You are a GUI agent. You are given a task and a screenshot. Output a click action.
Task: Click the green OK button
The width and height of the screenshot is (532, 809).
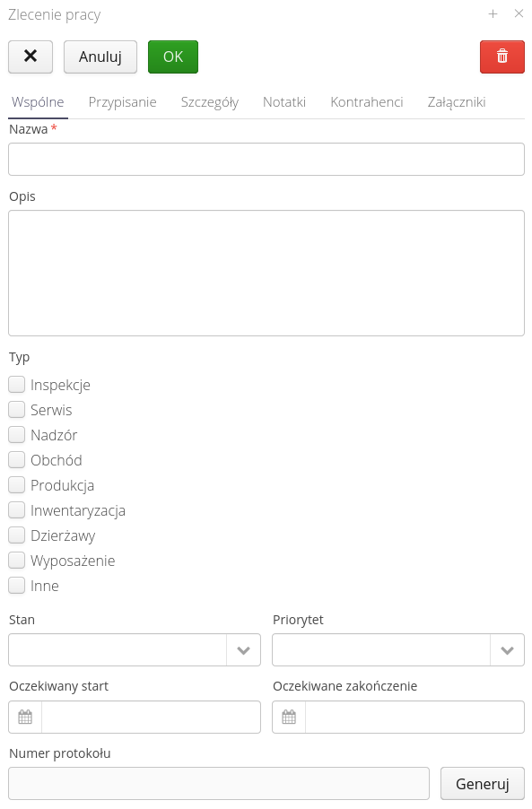pyautogui.click(x=173, y=57)
